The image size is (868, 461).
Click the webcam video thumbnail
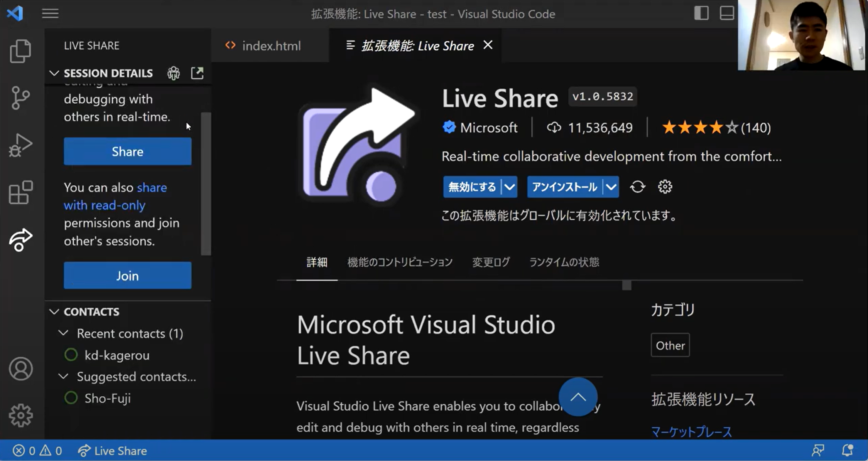tap(801, 35)
